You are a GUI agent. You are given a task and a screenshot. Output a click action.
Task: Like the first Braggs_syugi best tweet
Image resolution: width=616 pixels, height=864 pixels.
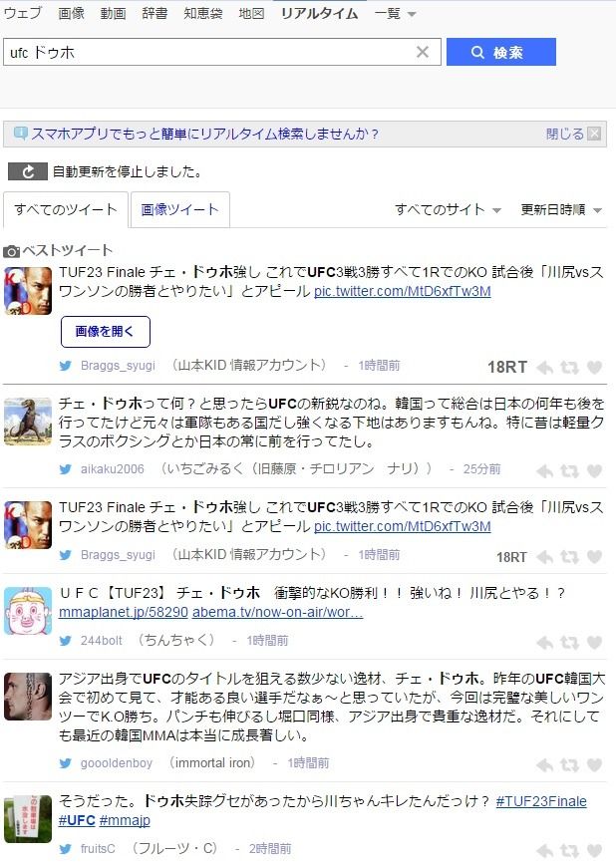click(594, 367)
